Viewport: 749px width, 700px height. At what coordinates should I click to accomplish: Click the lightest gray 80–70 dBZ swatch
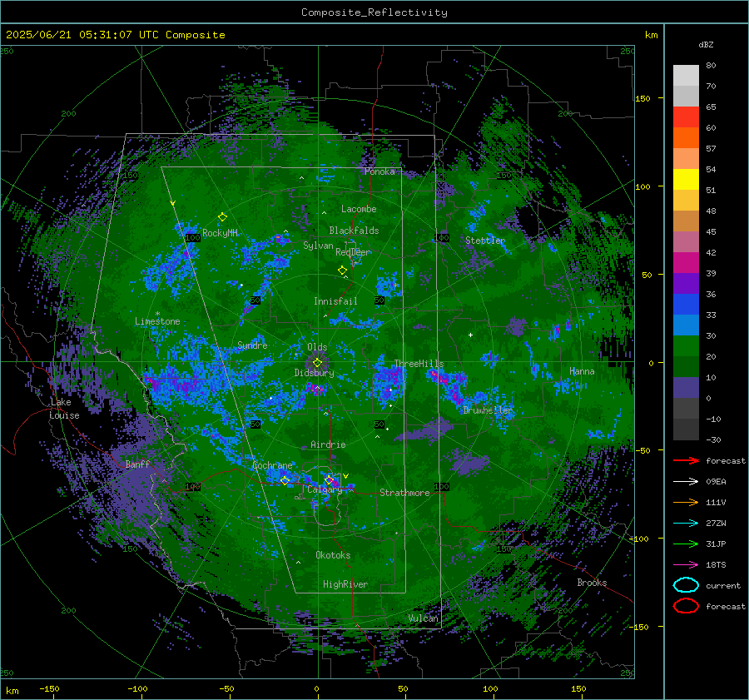coord(686,76)
